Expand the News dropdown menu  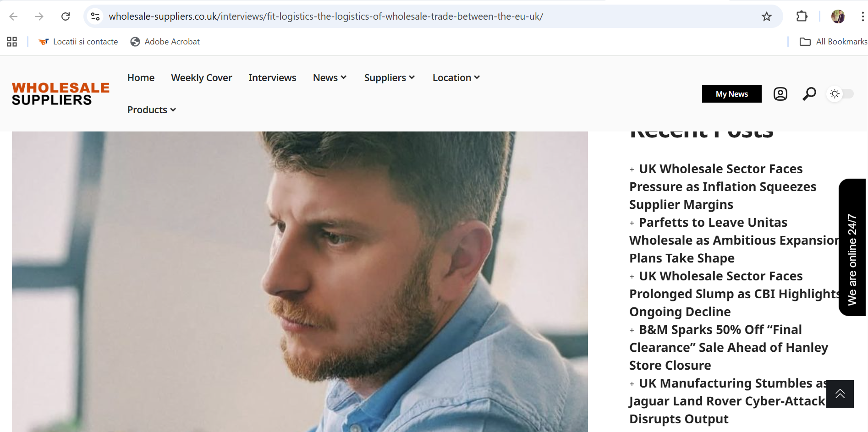pos(330,78)
